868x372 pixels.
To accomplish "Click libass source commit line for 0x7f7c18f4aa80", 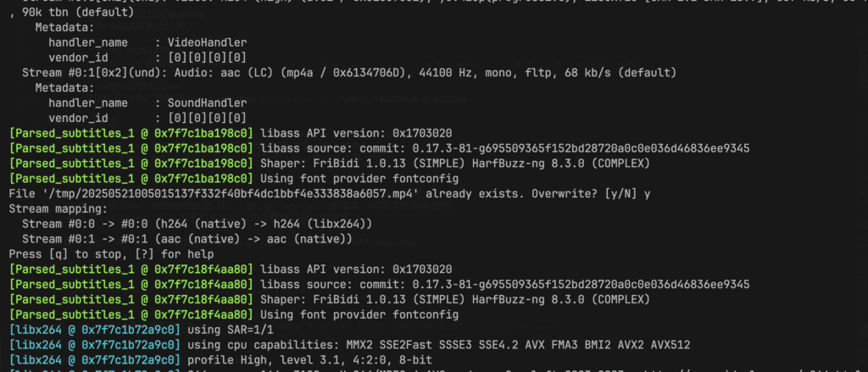I will coord(379,285).
